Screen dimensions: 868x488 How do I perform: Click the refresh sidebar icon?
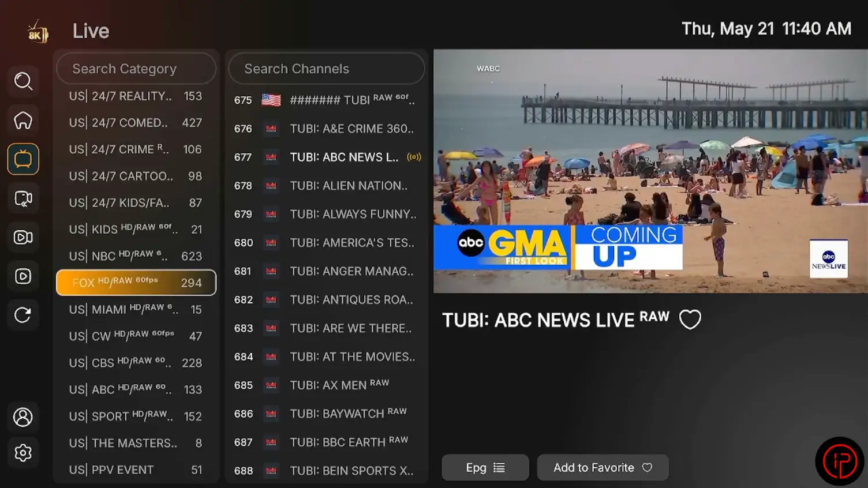click(23, 315)
